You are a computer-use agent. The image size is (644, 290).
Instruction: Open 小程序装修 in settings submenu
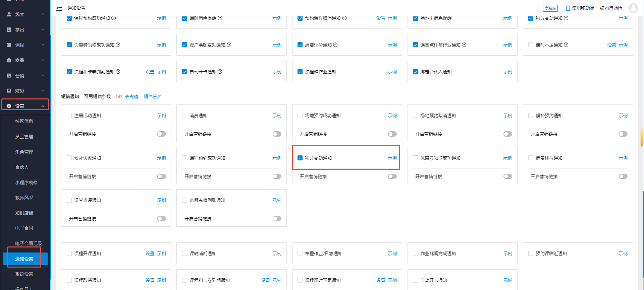(26, 183)
